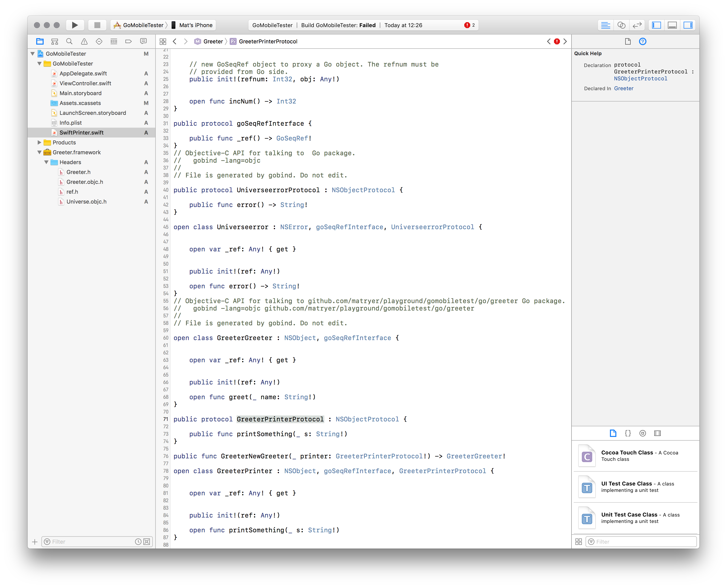Show the Object library
This screenshot has height=588, width=727.
pyautogui.click(x=643, y=433)
